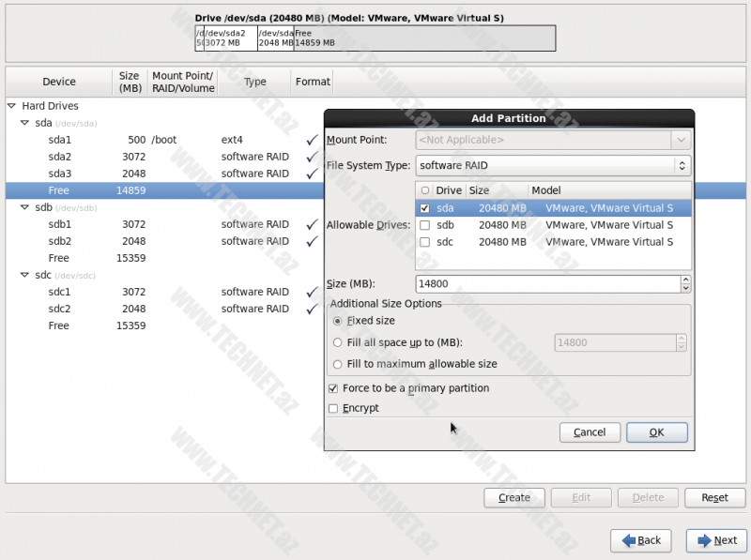Cancel the Add Partition dialog
Screen dimensions: 751x560
(x=590, y=432)
